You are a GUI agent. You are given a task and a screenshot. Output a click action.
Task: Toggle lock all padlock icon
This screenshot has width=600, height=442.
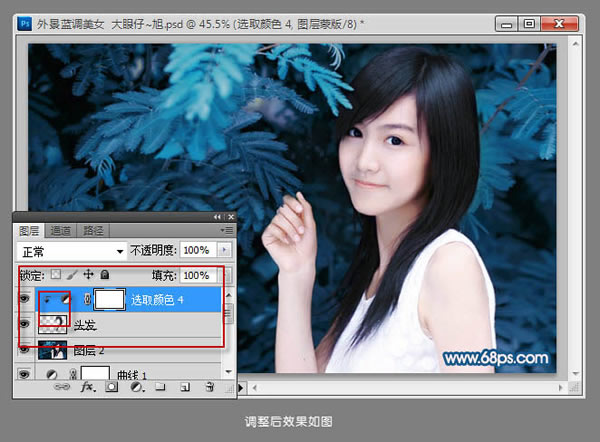[x=105, y=275]
